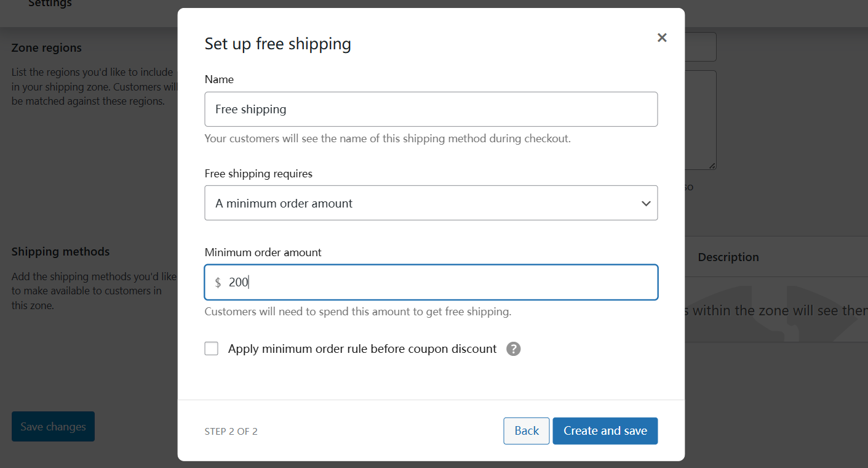Click the textarea resize handle behind the dialog
This screenshot has height=468, width=868.
point(712,166)
